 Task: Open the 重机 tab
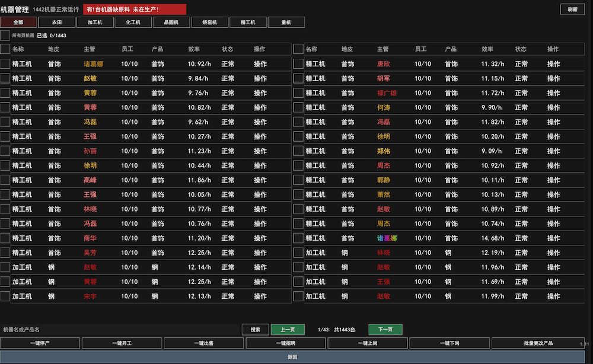click(x=286, y=23)
